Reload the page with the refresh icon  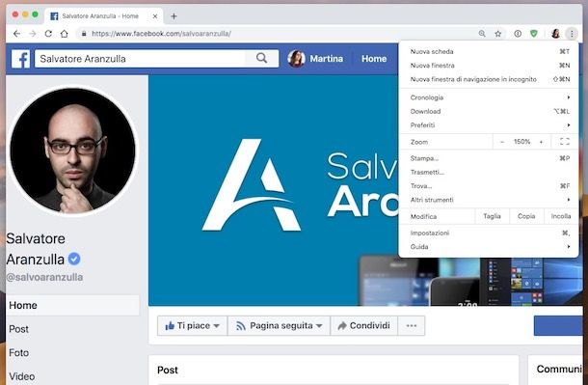[48, 34]
